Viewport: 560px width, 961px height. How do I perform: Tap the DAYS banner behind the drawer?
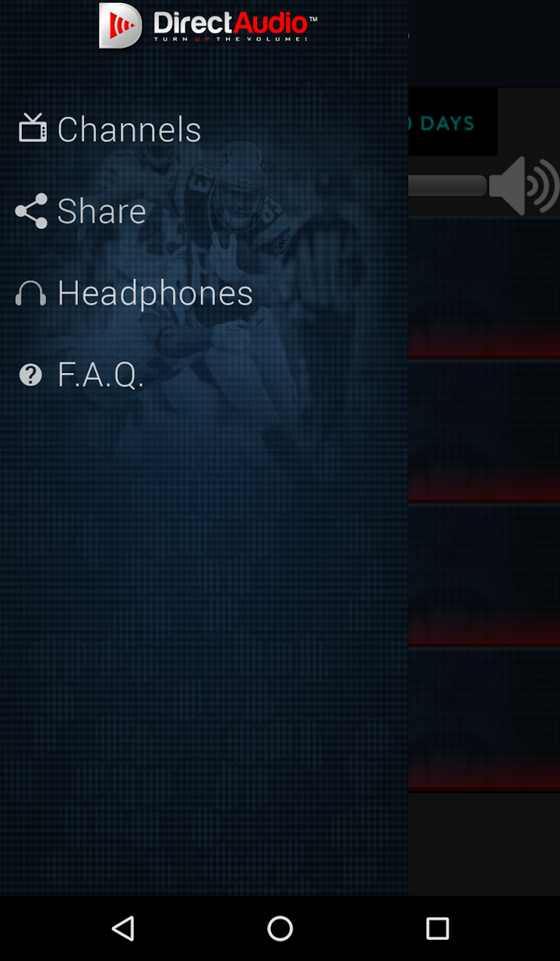point(453,122)
